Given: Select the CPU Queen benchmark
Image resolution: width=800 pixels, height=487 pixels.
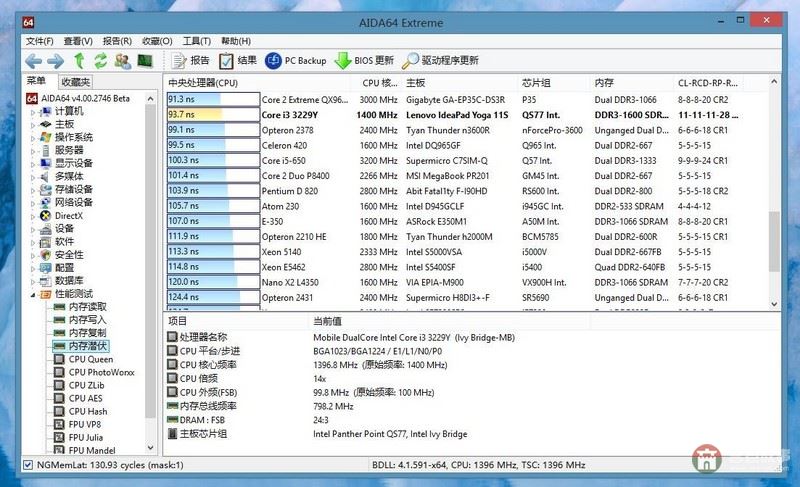Looking at the screenshot, I should [x=91, y=359].
